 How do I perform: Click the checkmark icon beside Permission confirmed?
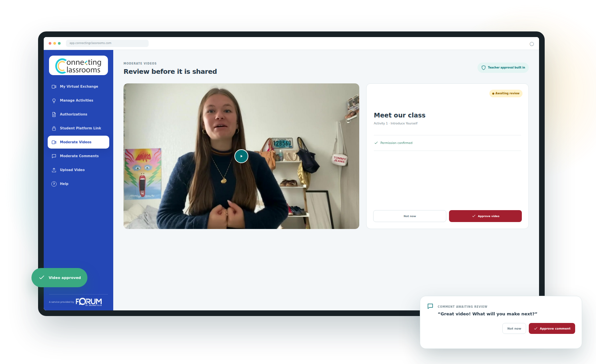[x=376, y=143]
